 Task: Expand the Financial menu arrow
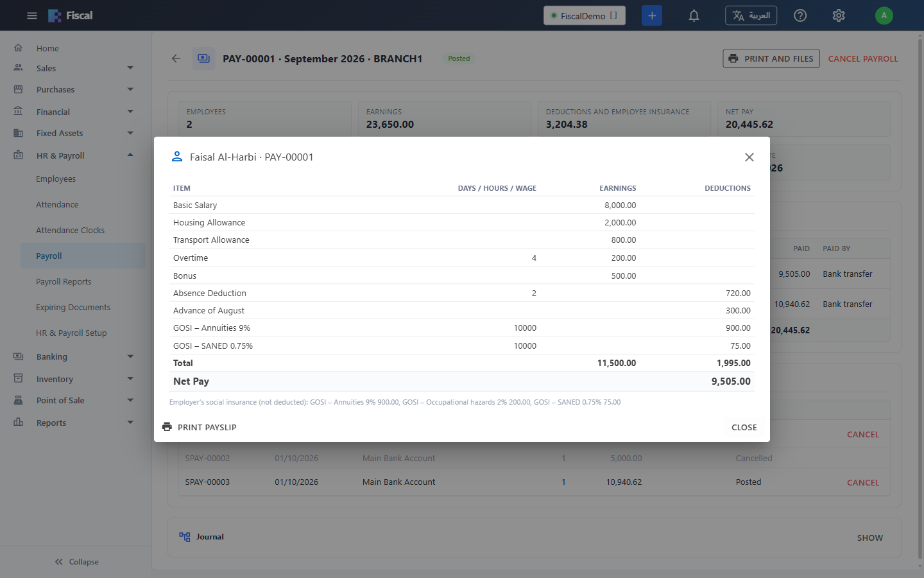point(130,112)
